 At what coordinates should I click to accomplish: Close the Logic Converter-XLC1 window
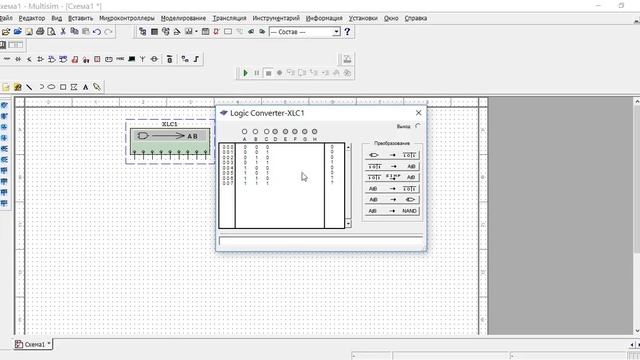(x=418, y=113)
